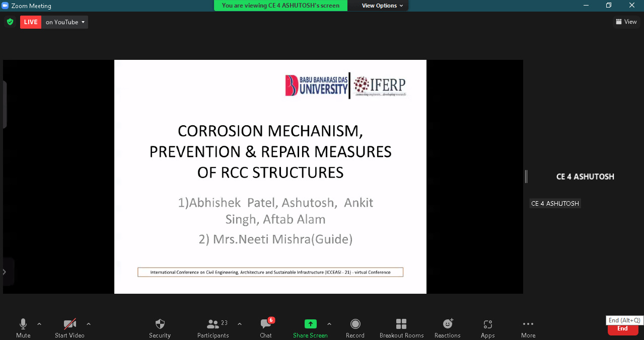Expand video options arrow next to Start Video
644x340 pixels.
(x=89, y=324)
